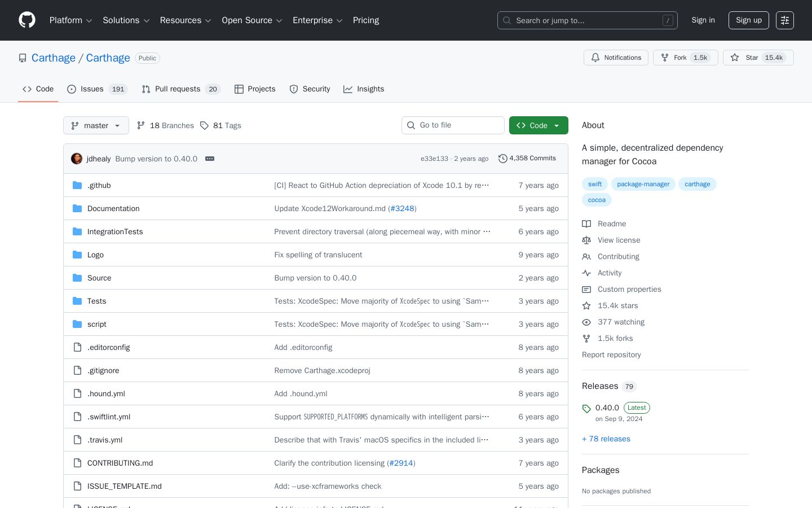
Task: Open commit hash e33e133
Action: (x=434, y=159)
